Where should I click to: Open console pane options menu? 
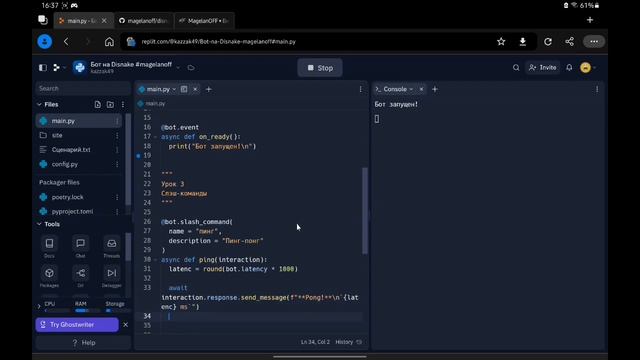(x=597, y=89)
